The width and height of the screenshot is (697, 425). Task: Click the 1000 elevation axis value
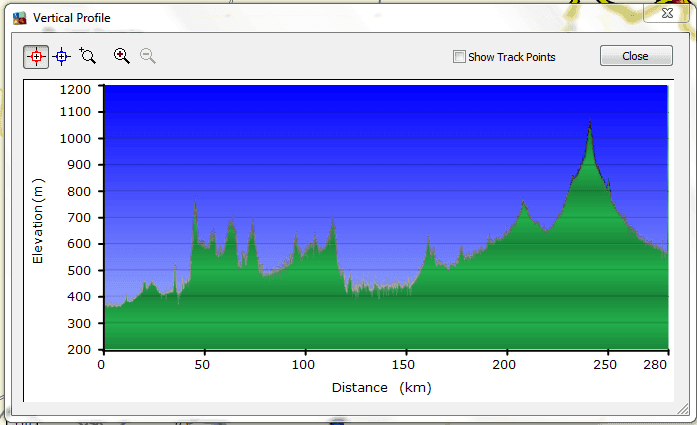point(75,139)
